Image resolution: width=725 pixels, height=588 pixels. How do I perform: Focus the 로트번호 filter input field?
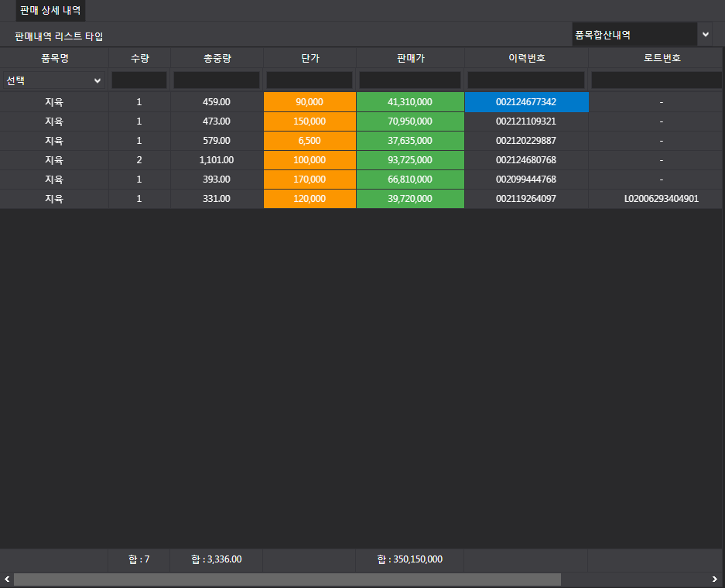(x=657, y=80)
